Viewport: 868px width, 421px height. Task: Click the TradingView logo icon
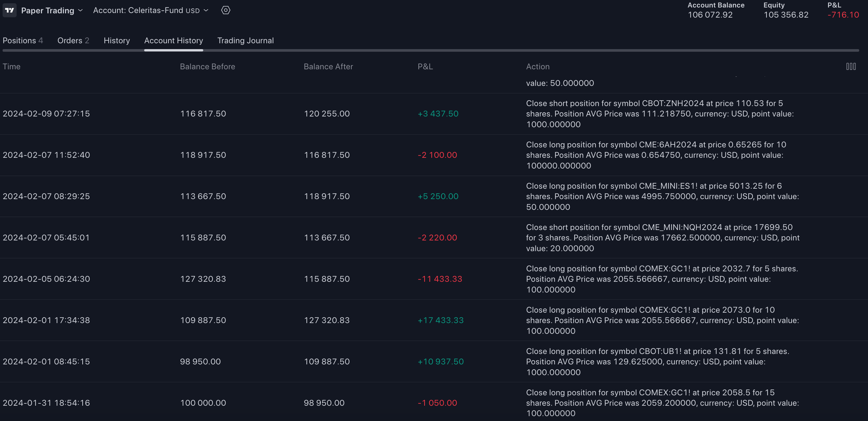pos(9,10)
